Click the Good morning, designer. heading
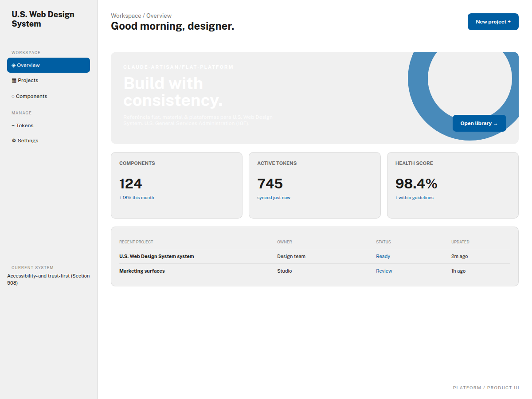This screenshot has width=532, height=399. (x=172, y=26)
